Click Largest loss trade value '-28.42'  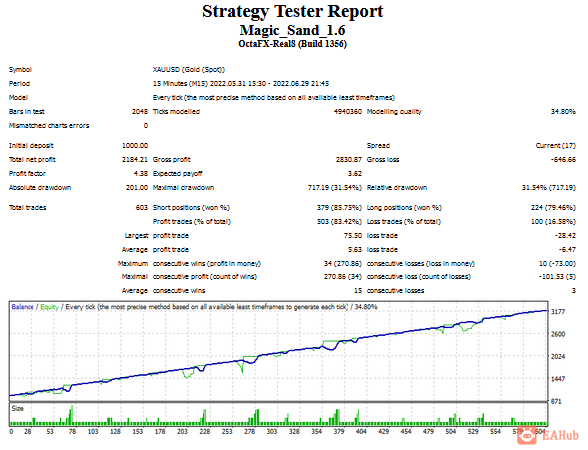click(x=565, y=236)
